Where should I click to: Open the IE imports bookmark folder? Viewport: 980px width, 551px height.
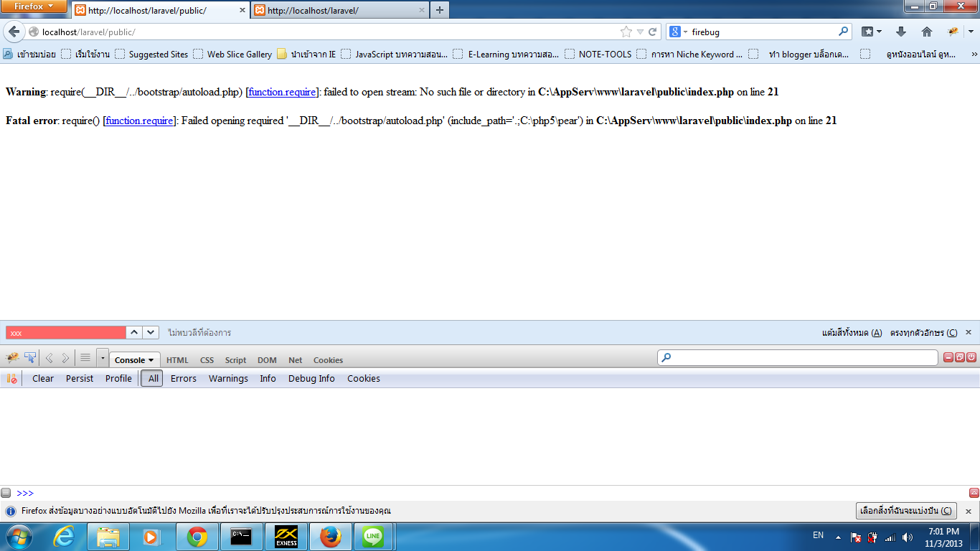coord(306,54)
